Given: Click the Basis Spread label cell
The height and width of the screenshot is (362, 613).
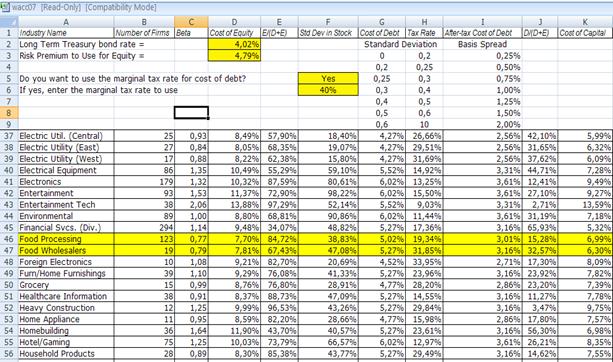Looking at the screenshot, I should point(482,44).
